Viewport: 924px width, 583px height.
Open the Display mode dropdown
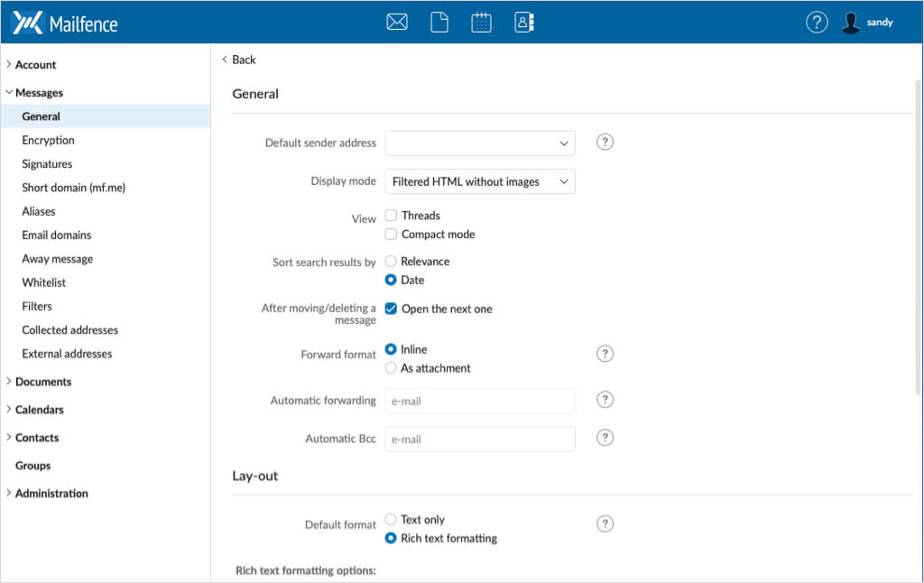[x=480, y=181]
